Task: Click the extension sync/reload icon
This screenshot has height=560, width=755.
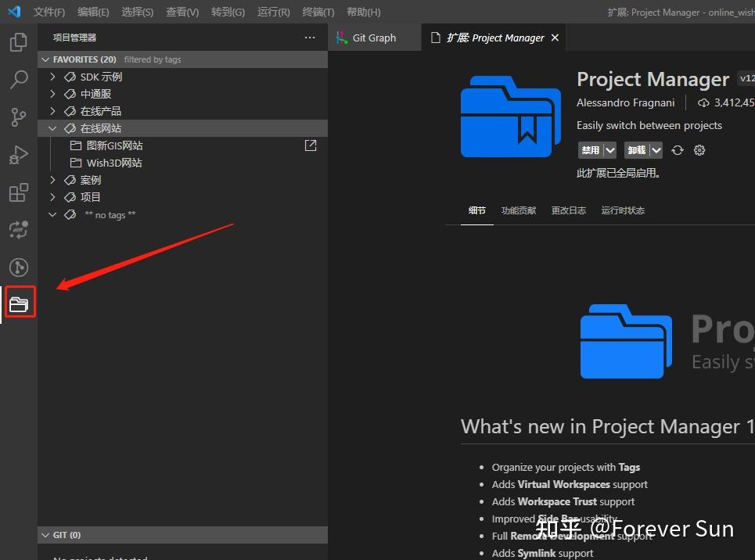Action: [678, 150]
